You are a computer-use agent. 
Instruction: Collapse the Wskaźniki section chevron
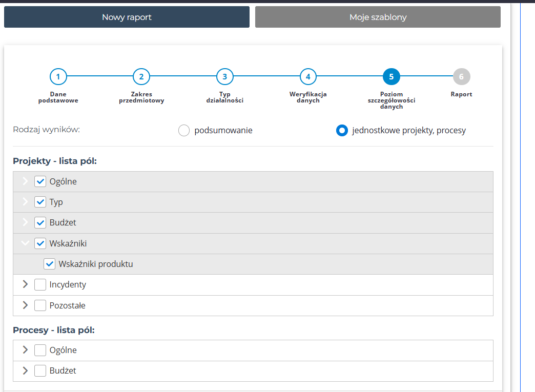tap(25, 243)
